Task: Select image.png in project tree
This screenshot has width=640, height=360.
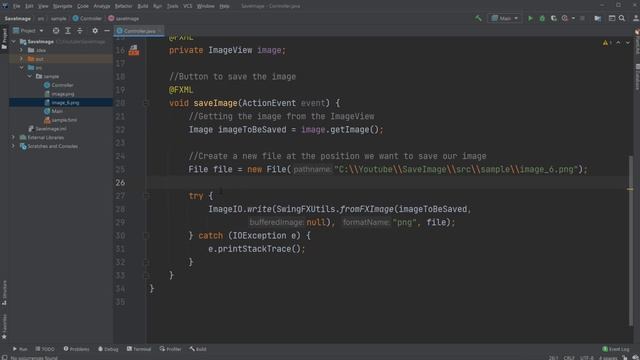Action: pos(59,94)
